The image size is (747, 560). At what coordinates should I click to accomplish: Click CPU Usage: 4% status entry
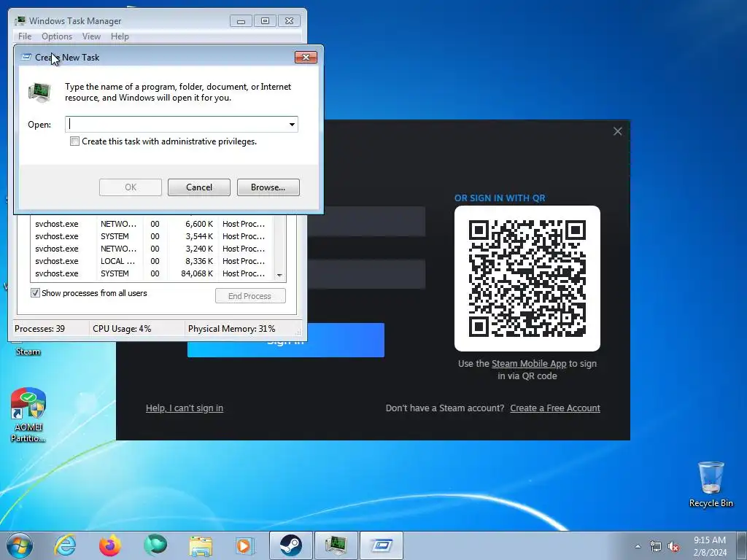click(122, 329)
